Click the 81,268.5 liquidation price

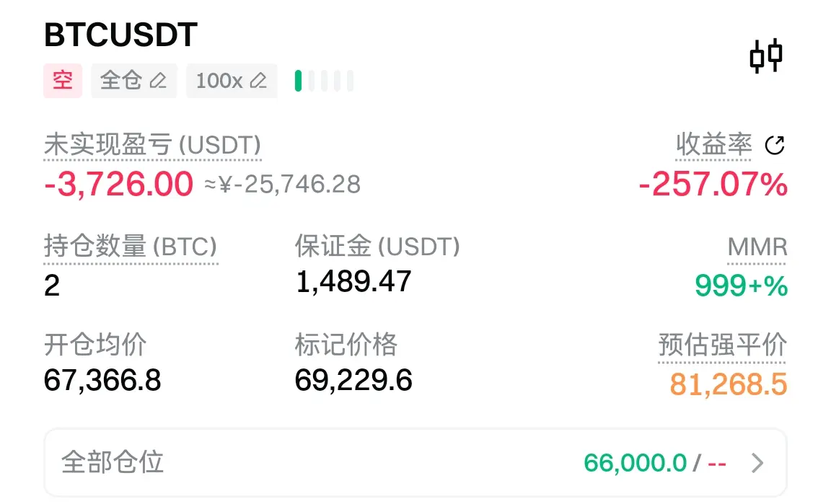click(x=728, y=384)
